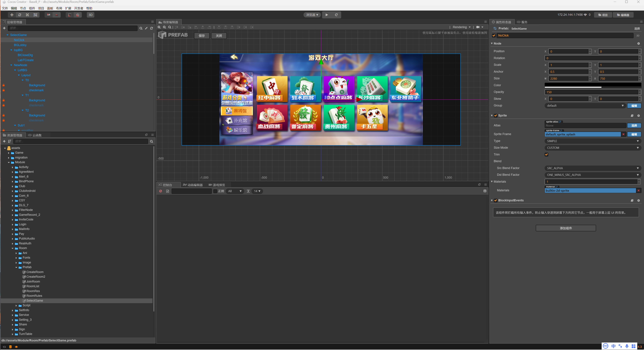Select the move transform tool

click(12, 15)
